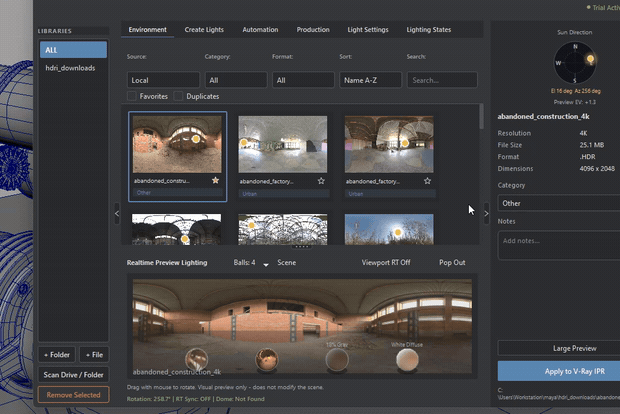
Task: Click the Large Preview button
Action: pos(559,348)
